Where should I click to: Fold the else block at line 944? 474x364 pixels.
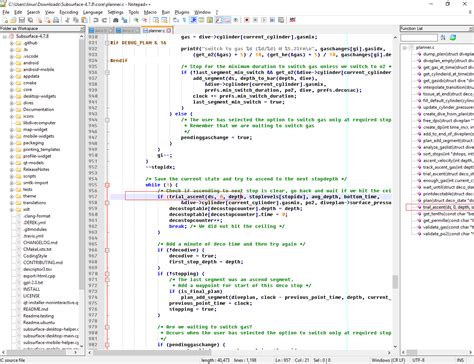(107, 120)
